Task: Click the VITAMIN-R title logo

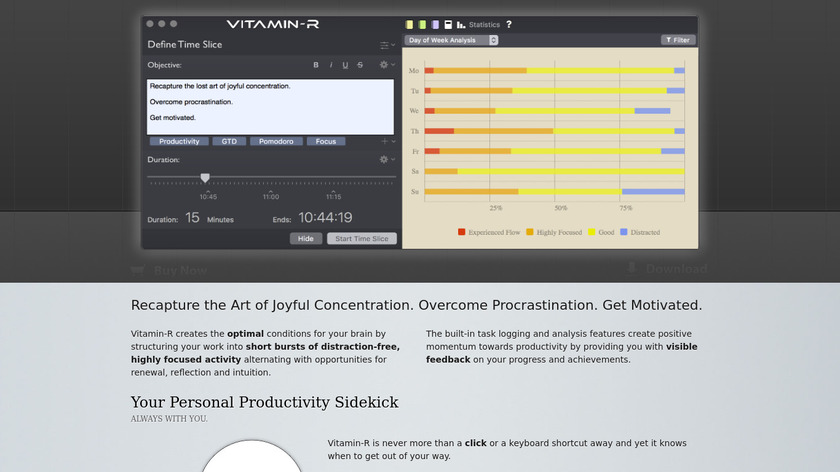Action: click(273, 24)
